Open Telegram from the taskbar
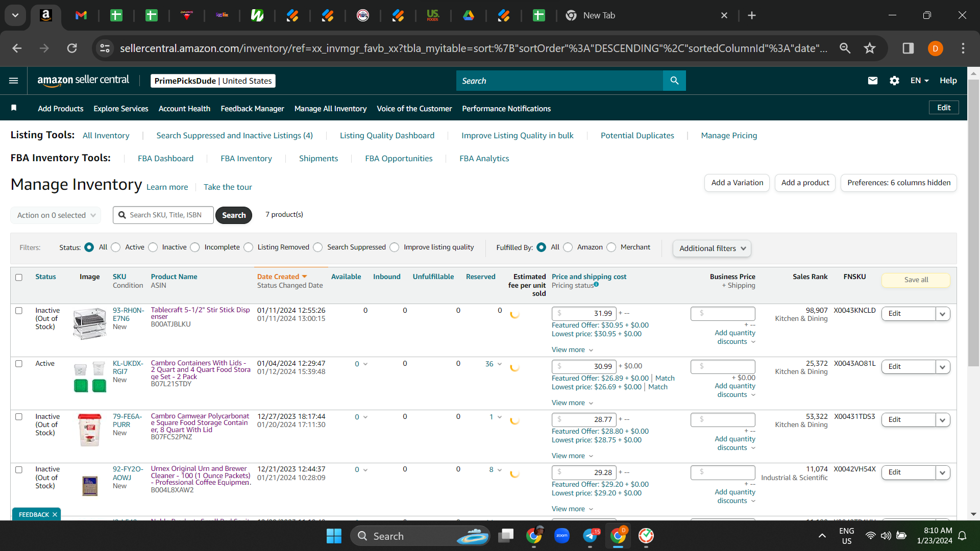This screenshot has height=551, width=980. tap(591, 536)
